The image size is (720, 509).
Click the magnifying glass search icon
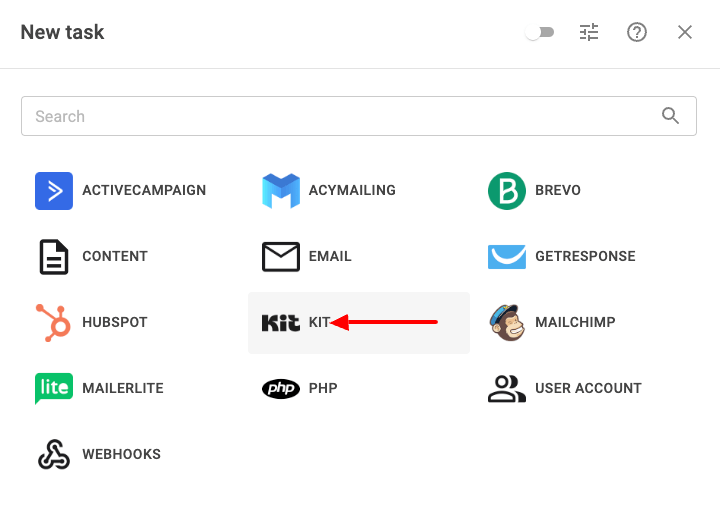(670, 116)
